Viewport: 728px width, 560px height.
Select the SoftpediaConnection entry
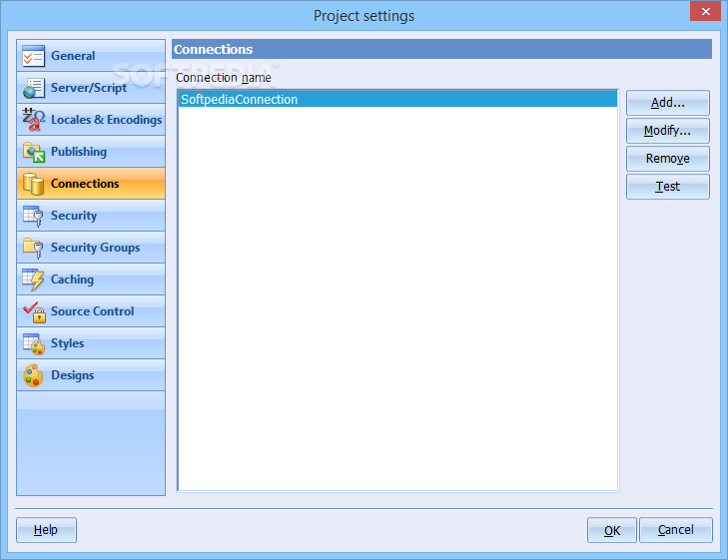[397, 99]
